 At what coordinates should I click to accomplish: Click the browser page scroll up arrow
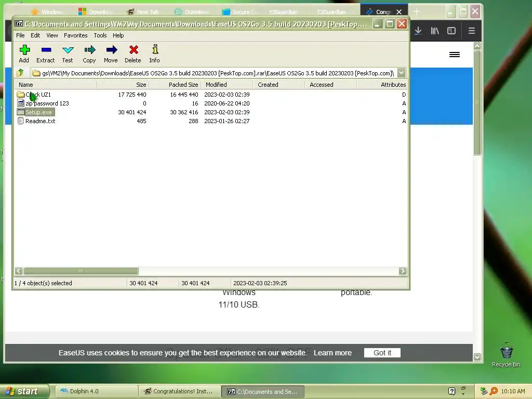(x=477, y=46)
